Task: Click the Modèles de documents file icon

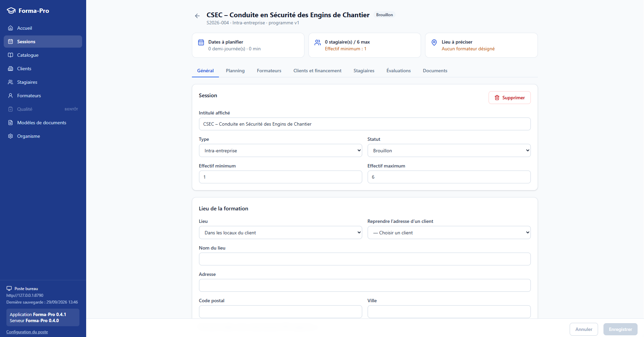Action: (10, 123)
